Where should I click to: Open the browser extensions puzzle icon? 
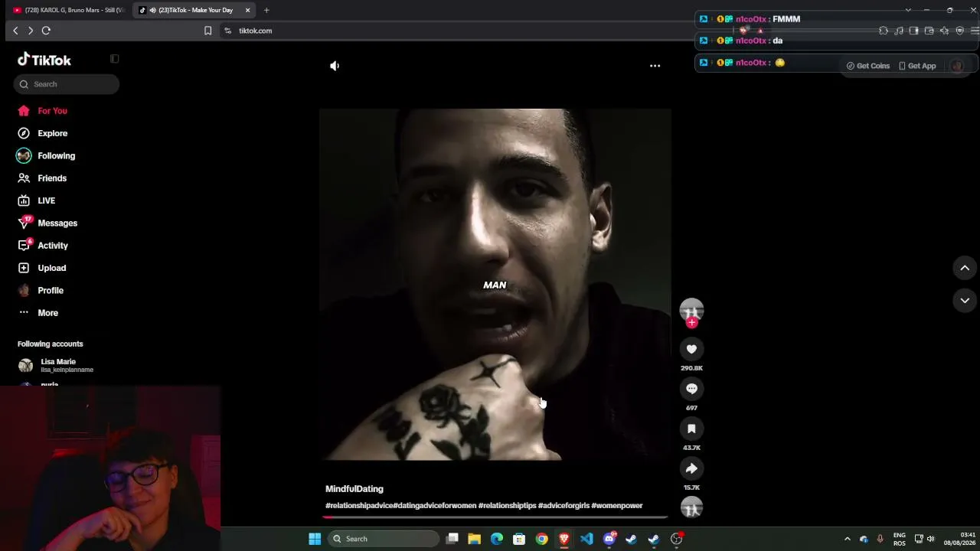point(884,31)
